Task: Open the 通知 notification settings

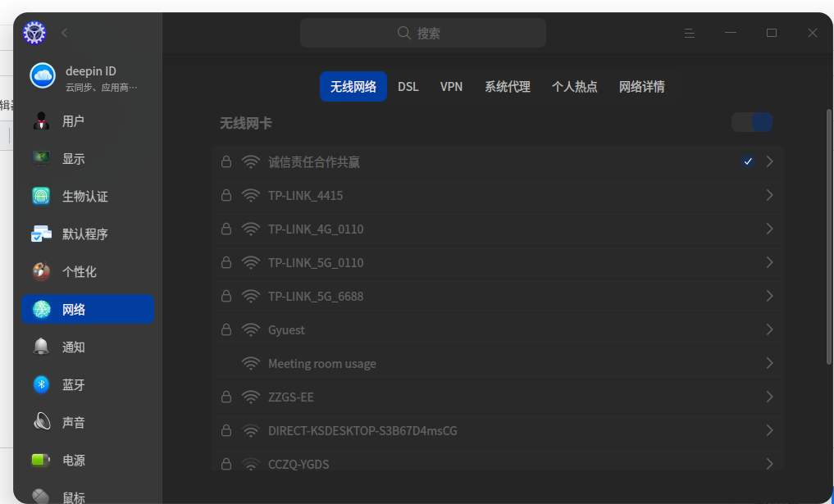Action: pyautogui.click(x=88, y=347)
